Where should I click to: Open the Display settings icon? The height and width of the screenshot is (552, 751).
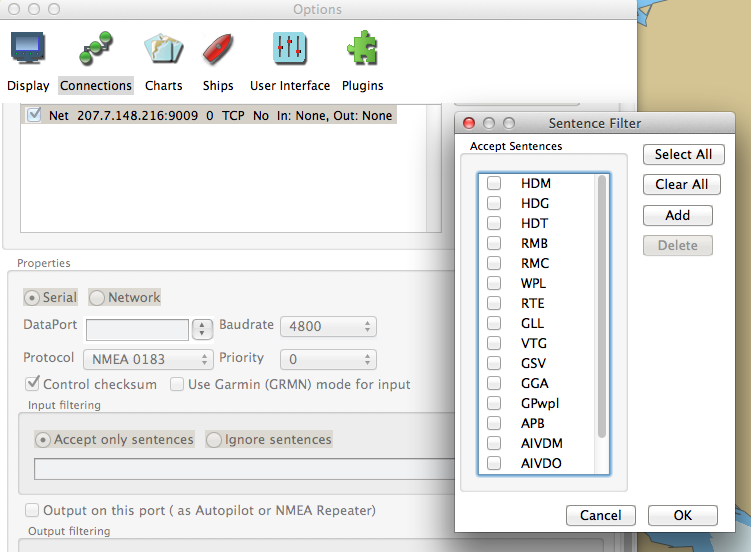coord(28,48)
